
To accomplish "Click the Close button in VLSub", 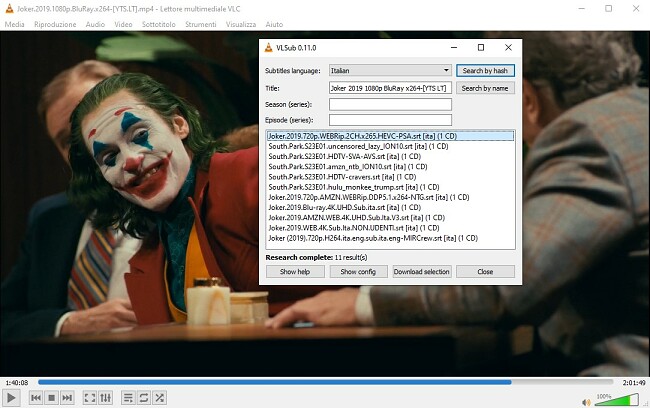I will [x=485, y=272].
